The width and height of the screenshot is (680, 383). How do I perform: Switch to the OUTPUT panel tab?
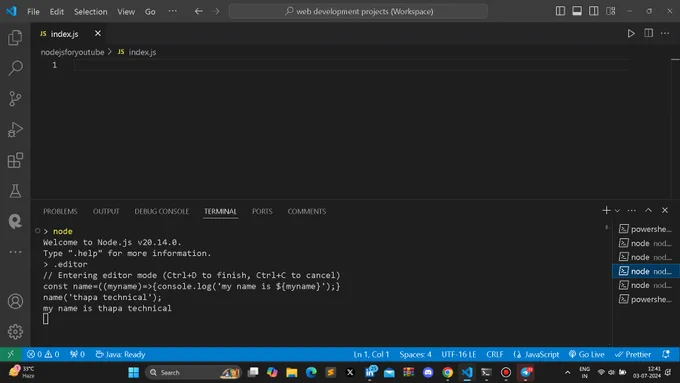(106, 211)
